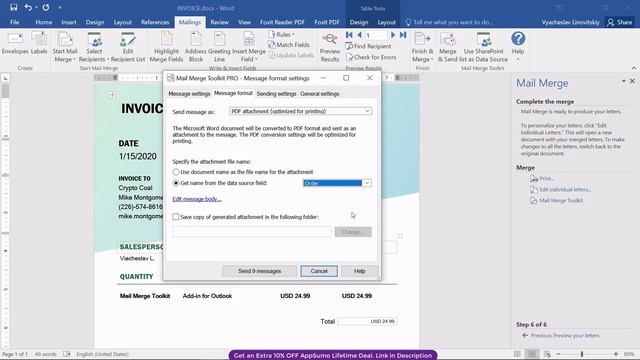Go to next record arrow
Screen dimensions: 640x360
393,35
